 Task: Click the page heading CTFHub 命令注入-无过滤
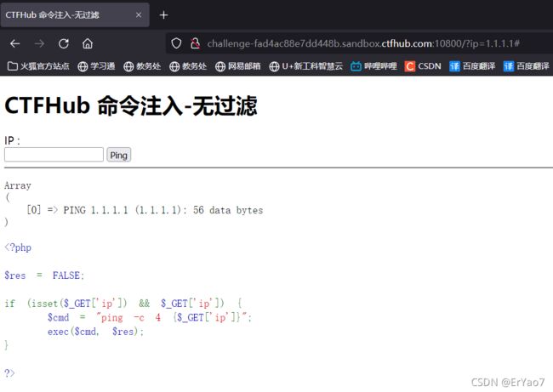tap(131, 105)
